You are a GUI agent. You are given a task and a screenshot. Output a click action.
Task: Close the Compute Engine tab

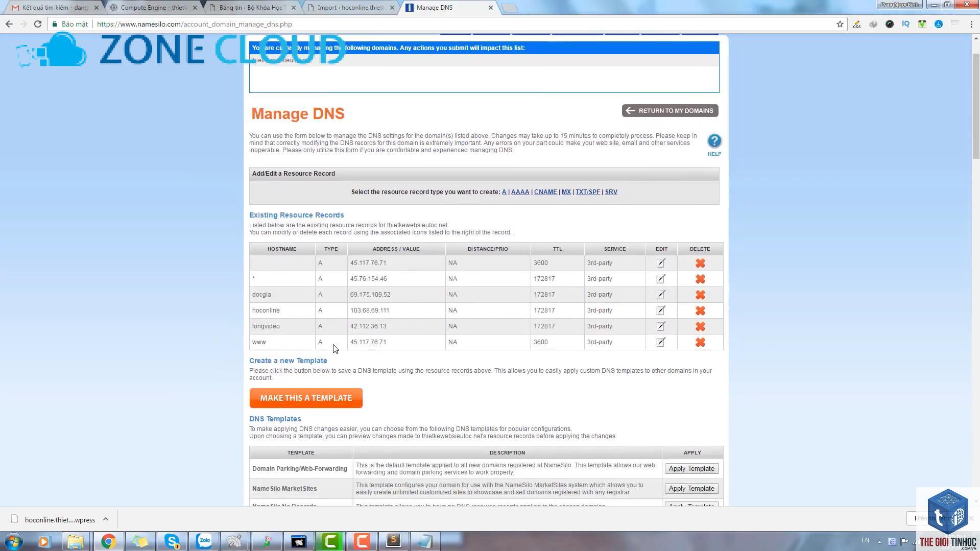(195, 8)
